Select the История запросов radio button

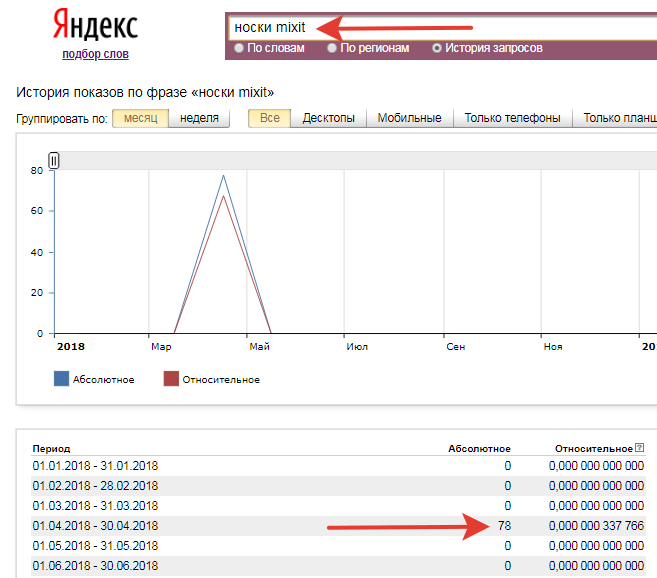[x=437, y=48]
